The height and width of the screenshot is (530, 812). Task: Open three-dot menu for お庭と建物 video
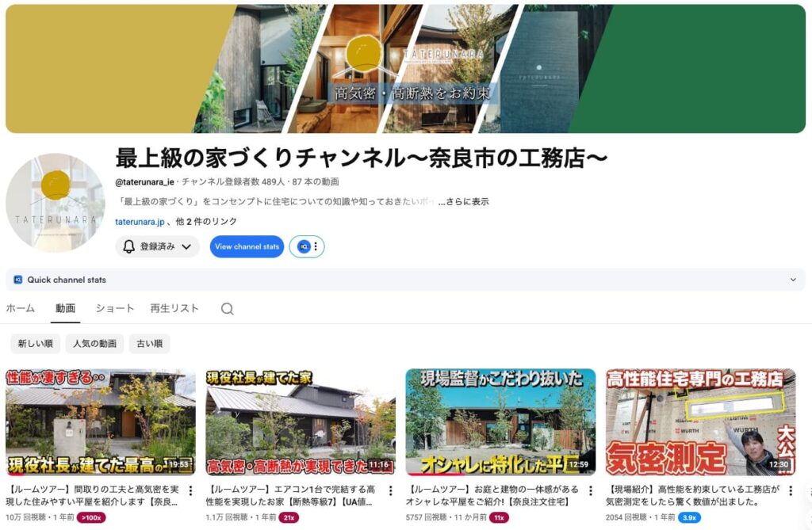(590, 490)
